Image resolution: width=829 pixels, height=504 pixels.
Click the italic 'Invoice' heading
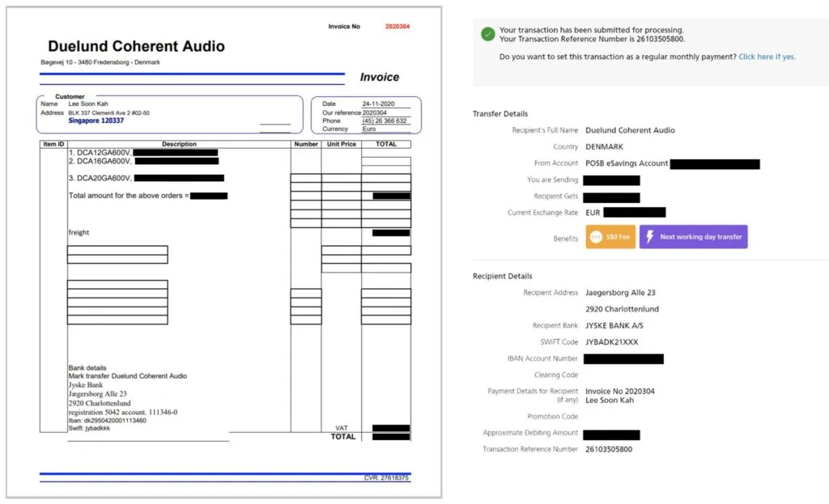coord(380,77)
